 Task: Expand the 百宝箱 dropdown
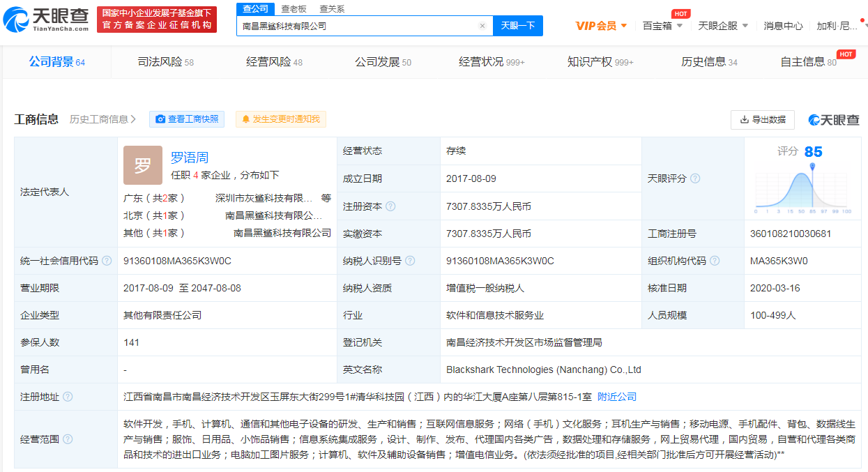pos(662,26)
